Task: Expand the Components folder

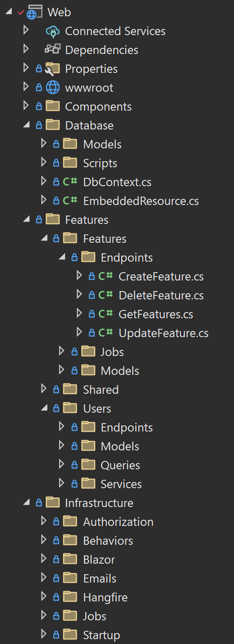Action: [26, 106]
